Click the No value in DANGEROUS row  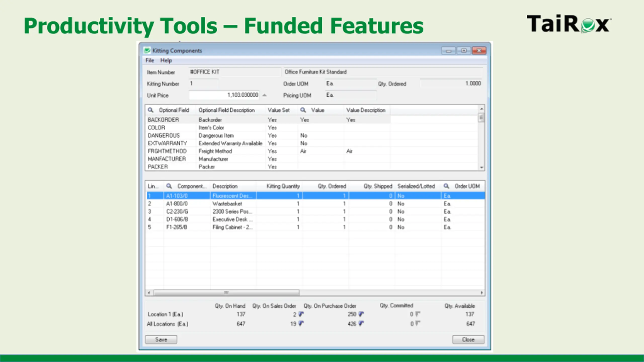click(304, 135)
